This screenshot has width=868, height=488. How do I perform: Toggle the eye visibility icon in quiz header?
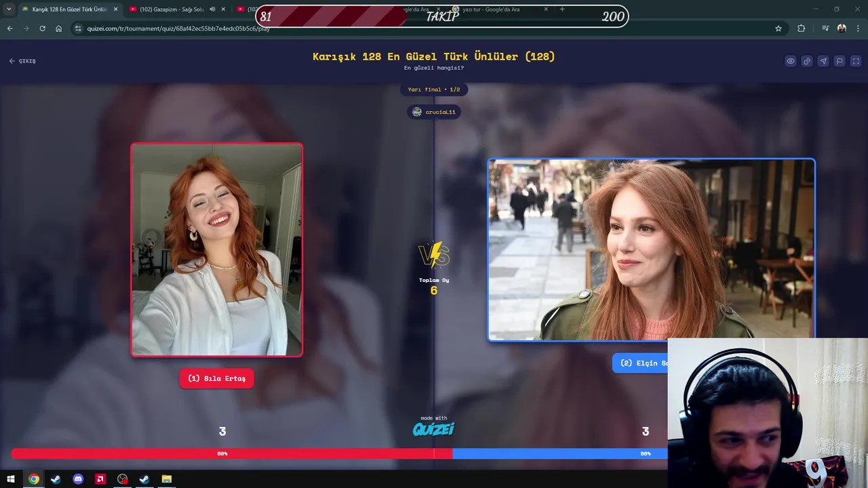(x=791, y=61)
